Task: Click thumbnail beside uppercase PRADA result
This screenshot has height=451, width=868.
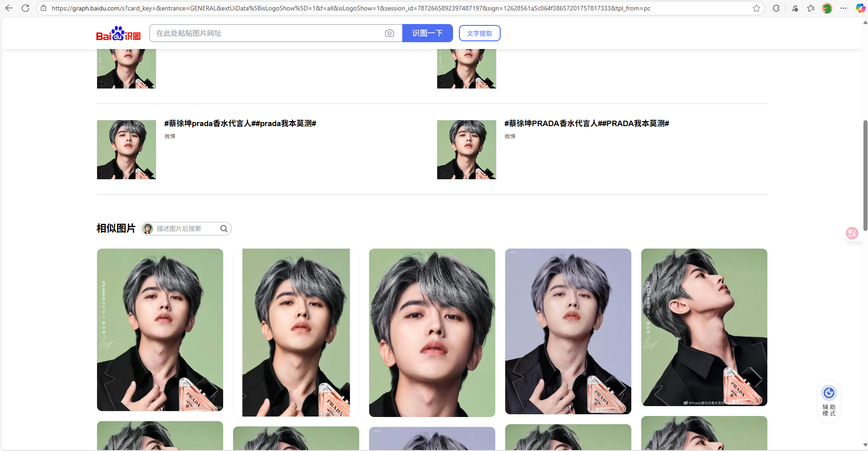Action: click(x=467, y=150)
